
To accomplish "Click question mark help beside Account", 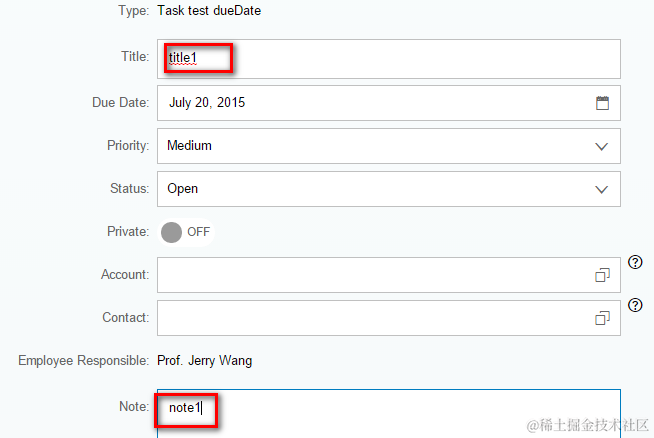I will click(635, 263).
